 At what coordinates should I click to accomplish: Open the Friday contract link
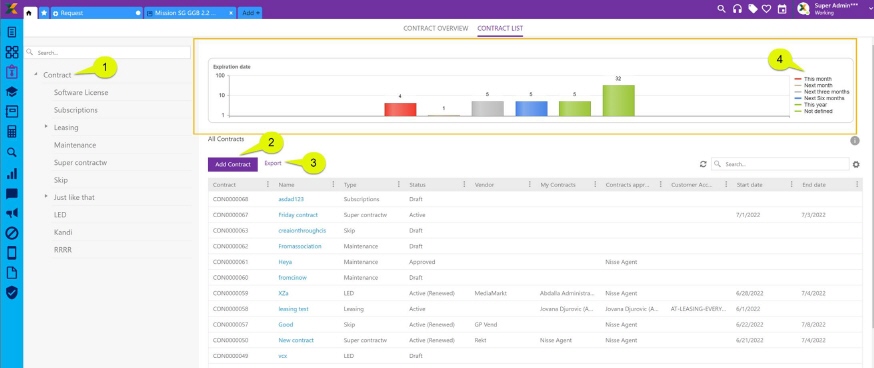point(298,215)
